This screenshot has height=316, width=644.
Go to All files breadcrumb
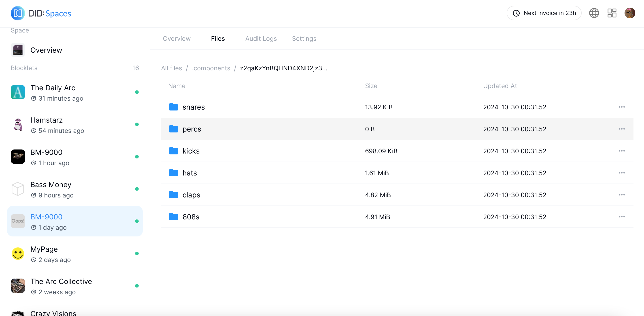[172, 68]
